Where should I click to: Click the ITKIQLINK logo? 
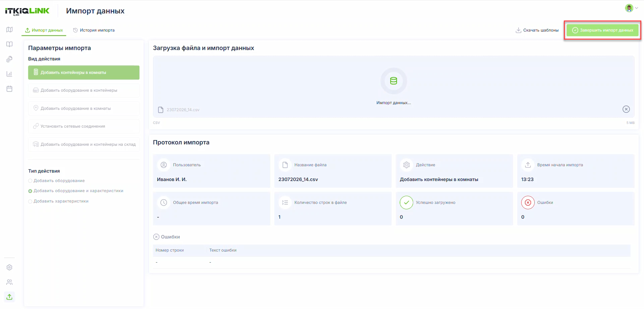(x=27, y=11)
